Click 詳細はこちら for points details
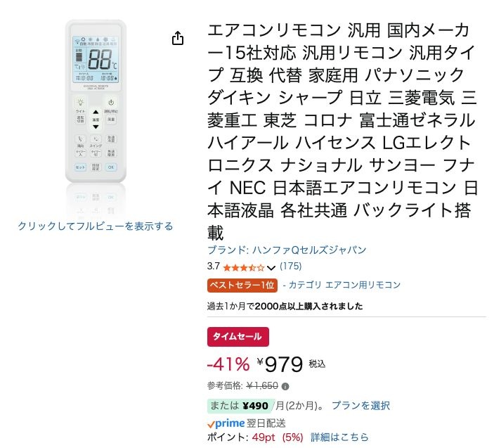Image resolution: width=494 pixels, height=448 pixels. (339, 437)
